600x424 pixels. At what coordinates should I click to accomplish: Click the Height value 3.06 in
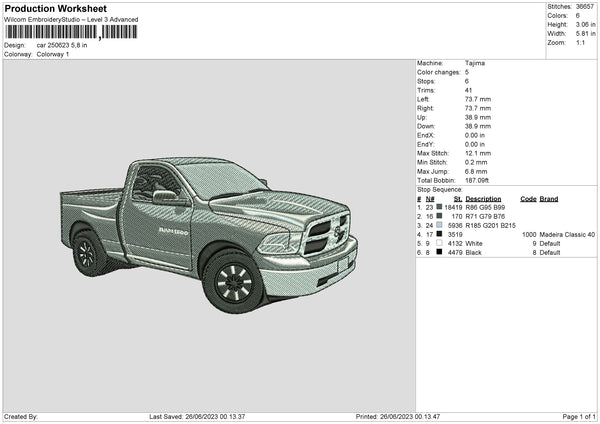586,24
